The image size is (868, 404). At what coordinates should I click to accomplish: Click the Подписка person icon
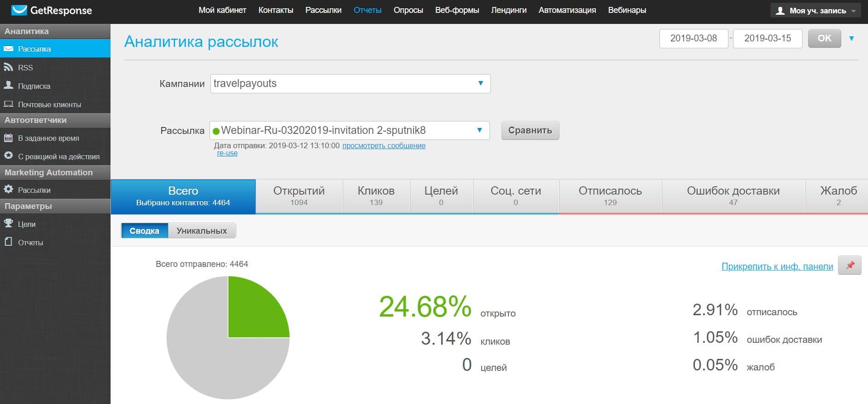8,86
